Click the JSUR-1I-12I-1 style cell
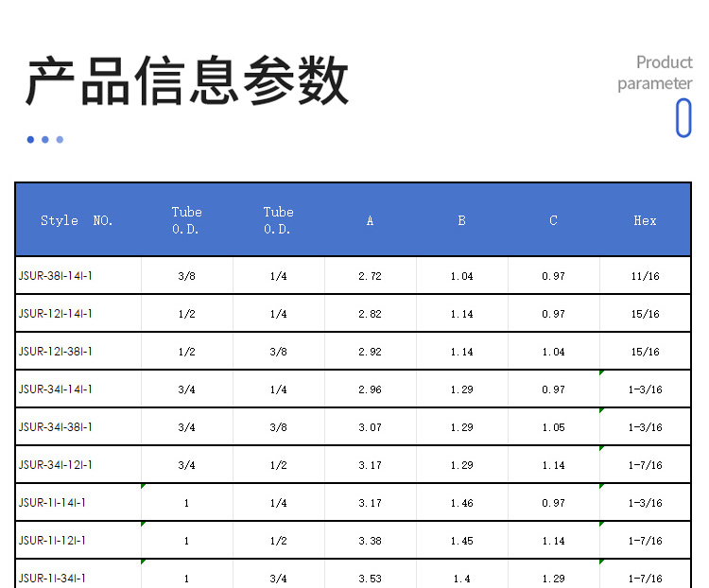Viewport: 709px width, 588px height. pos(52,541)
